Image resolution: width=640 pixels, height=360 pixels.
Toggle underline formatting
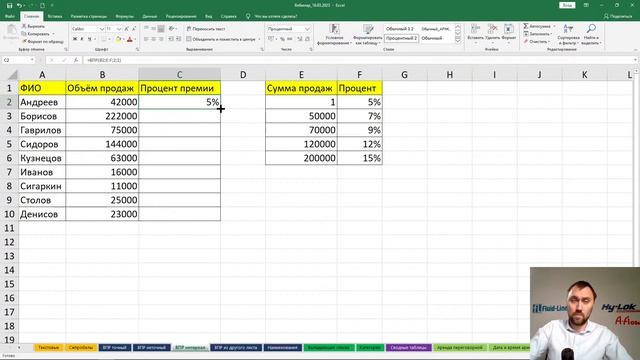[x=89, y=39]
